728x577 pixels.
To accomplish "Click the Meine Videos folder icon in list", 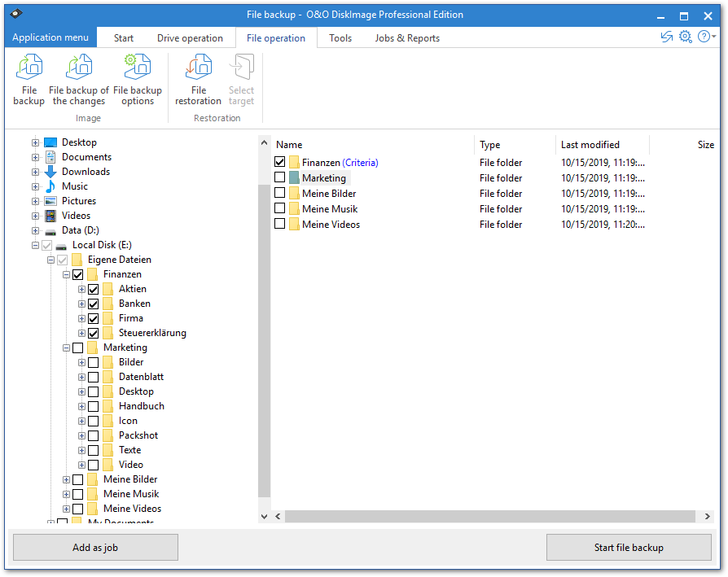I will pos(294,225).
